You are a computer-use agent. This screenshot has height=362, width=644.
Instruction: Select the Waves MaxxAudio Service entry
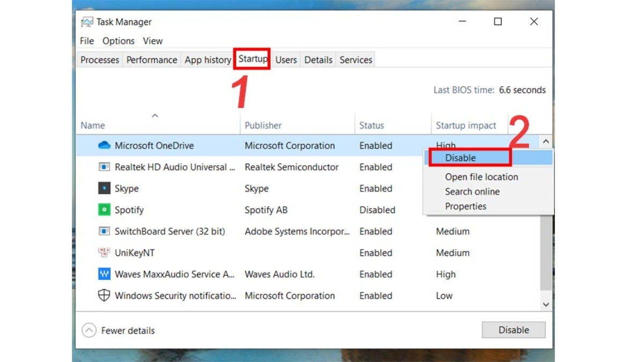(x=175, y=274)
